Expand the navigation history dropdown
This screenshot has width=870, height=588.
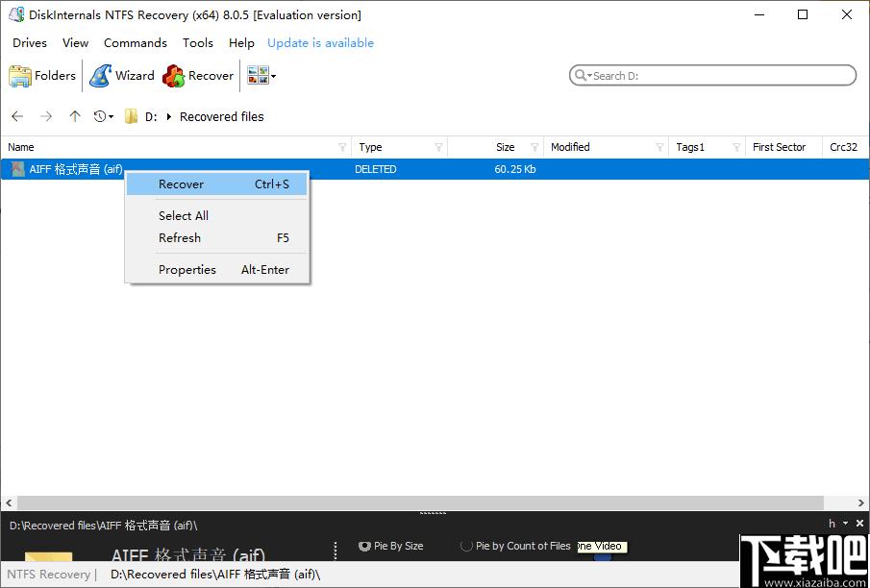click(x=104, y=116)
